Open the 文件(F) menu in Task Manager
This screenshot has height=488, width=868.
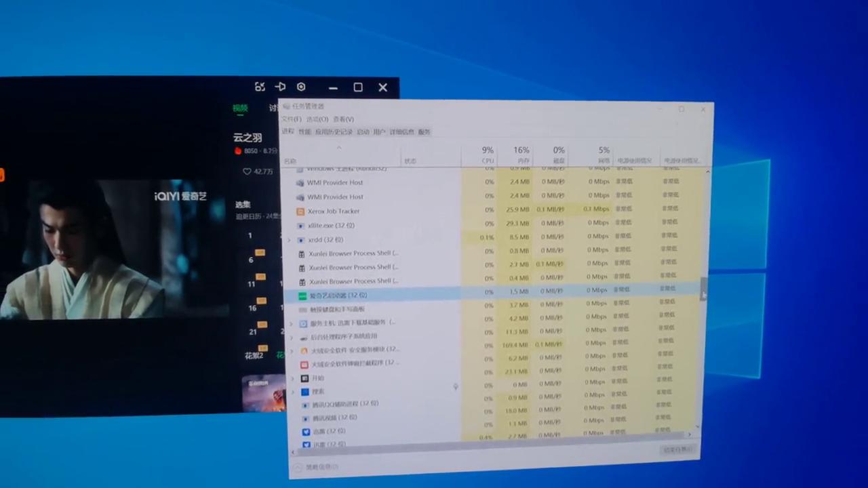pyautogui.click(x=292, y=119)
